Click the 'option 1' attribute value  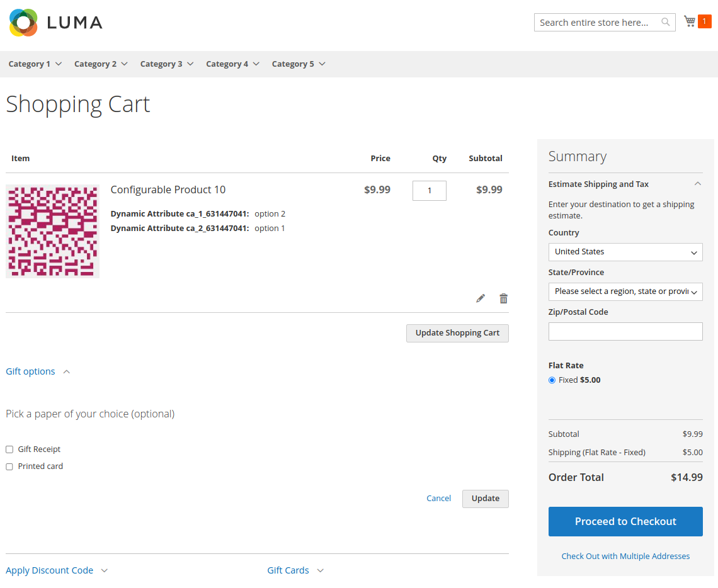[x=270, y=229]
